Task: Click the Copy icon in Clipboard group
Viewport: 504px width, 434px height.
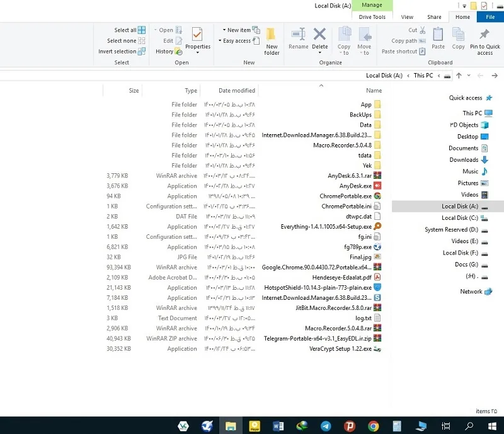Action: click(x=458, y=34)
